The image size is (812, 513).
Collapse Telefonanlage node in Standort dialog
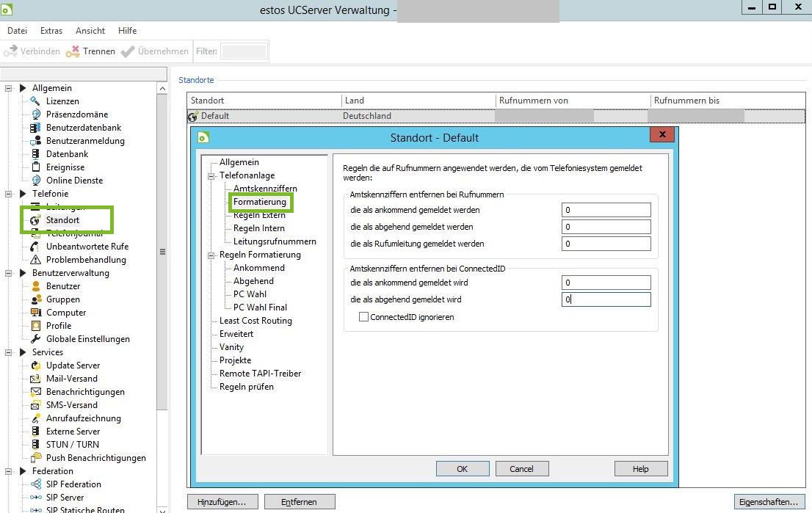coord(211,176)
